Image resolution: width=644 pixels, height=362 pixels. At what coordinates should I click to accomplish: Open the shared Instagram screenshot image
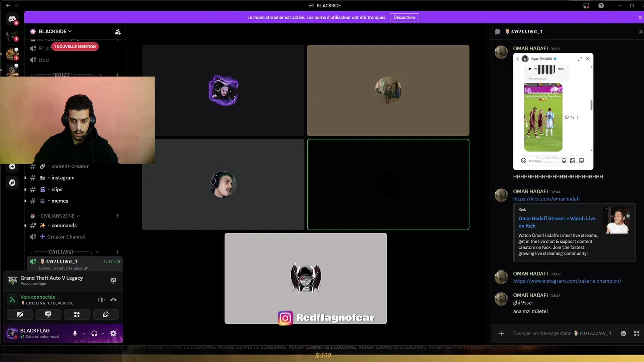[x=553, y=112]
